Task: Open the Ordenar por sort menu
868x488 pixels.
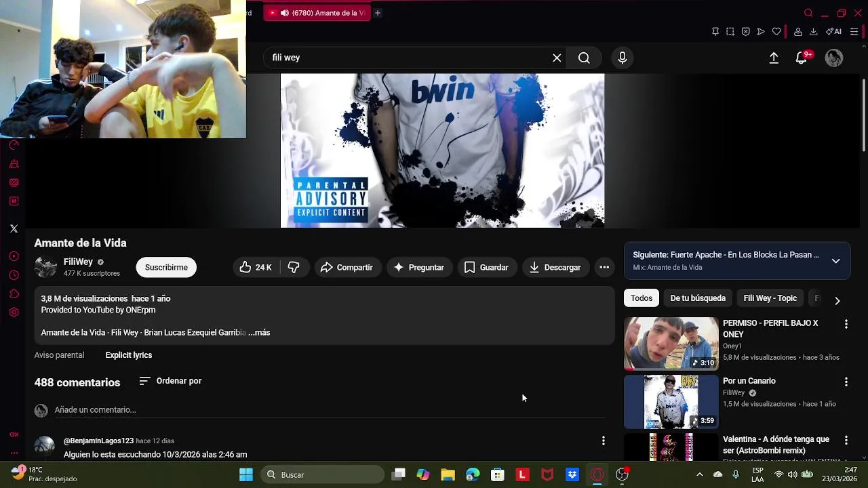Action: 170,381
